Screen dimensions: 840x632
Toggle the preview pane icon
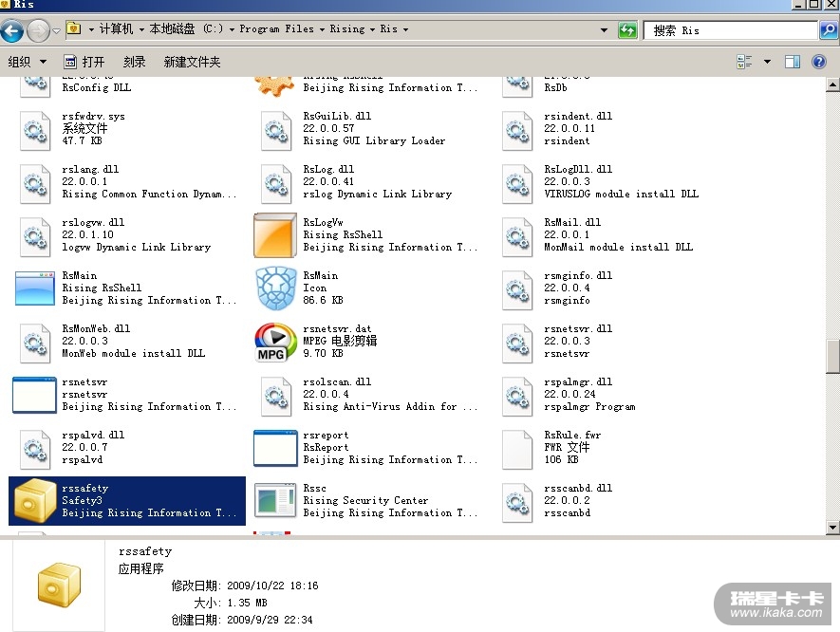tap(793, 62)
